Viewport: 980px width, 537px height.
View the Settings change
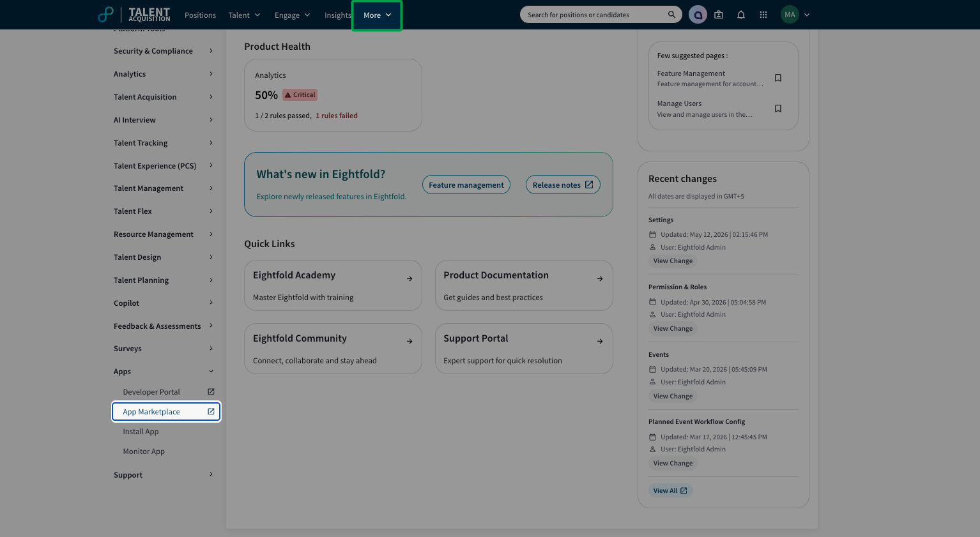pos(673,261)
